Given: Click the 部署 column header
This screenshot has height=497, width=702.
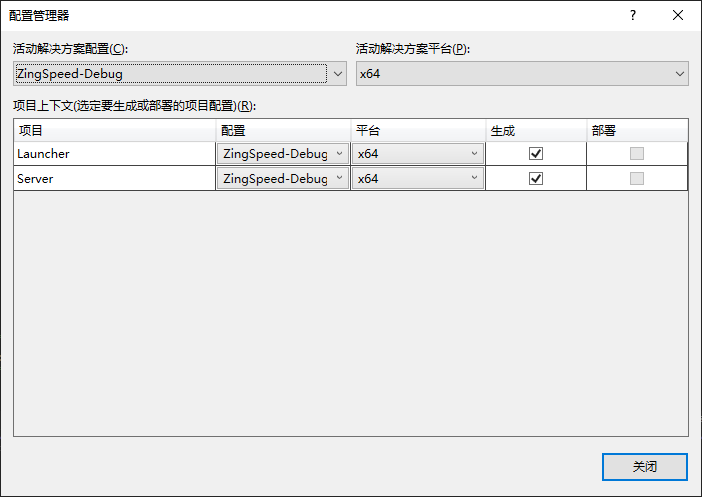Looking at the screenshot, I should [x=637, y=131].
